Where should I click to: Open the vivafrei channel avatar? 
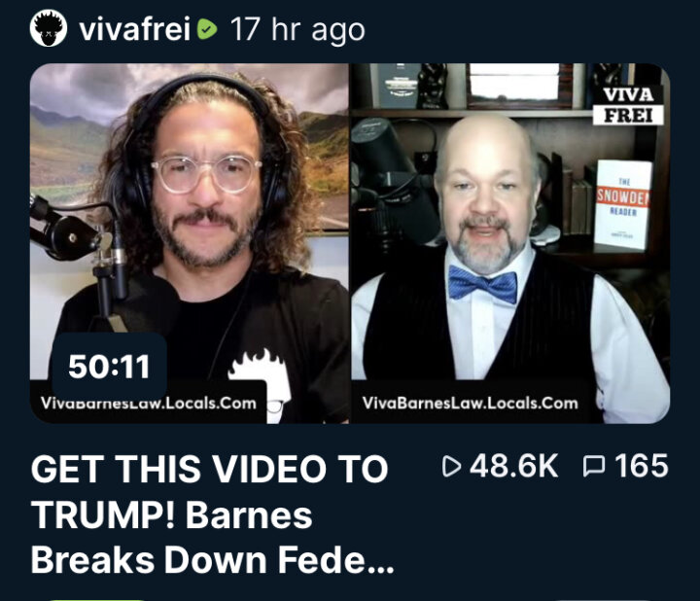point(49,28)
